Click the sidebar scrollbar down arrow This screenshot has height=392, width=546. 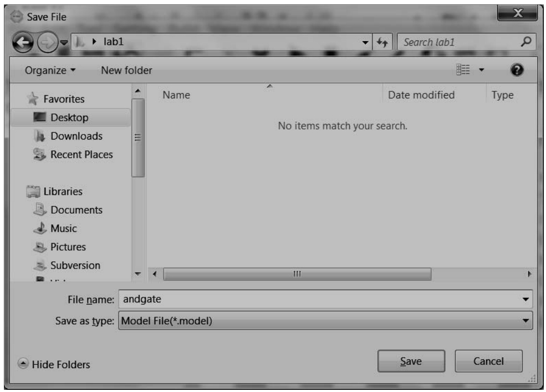(138, 274)
